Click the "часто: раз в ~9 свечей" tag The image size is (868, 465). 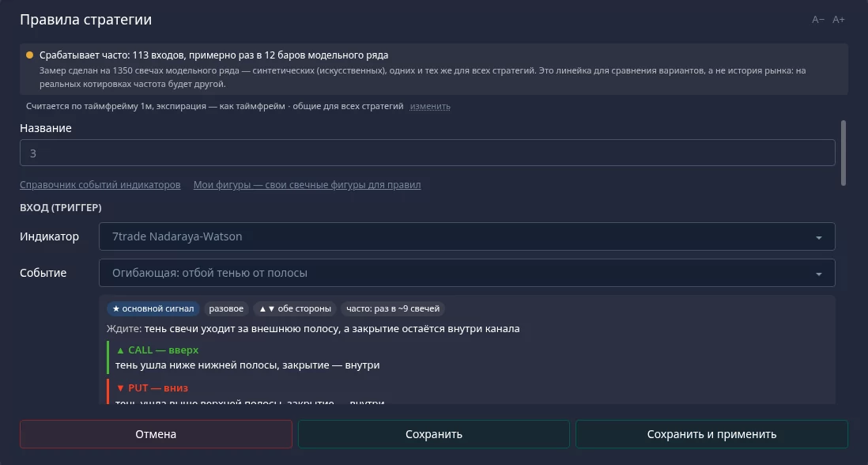pos(393,308)
